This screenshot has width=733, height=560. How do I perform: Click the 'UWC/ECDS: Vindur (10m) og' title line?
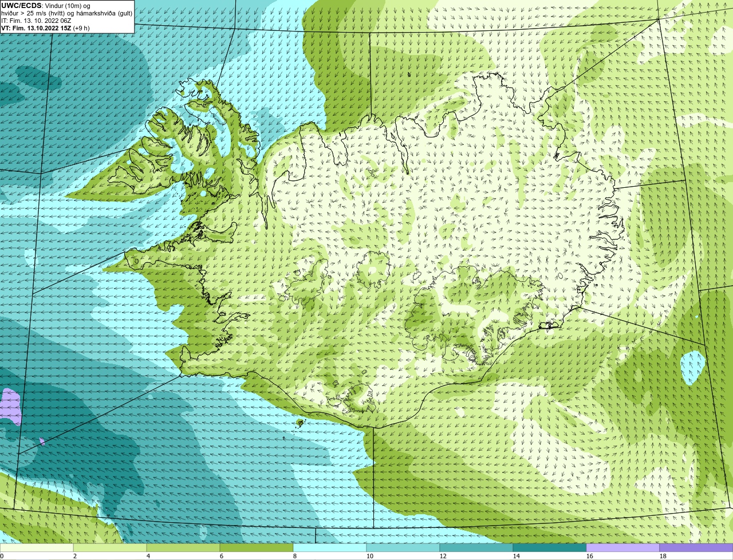click(46, 6)
